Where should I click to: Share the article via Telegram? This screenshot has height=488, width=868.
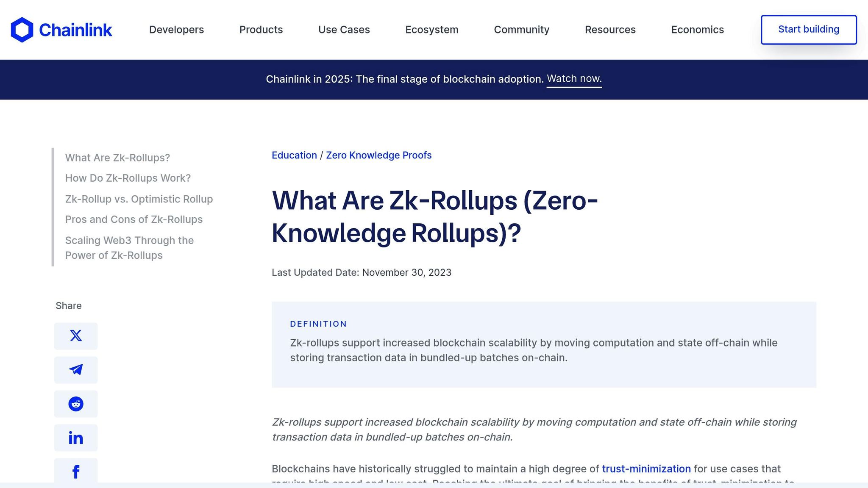75,370
